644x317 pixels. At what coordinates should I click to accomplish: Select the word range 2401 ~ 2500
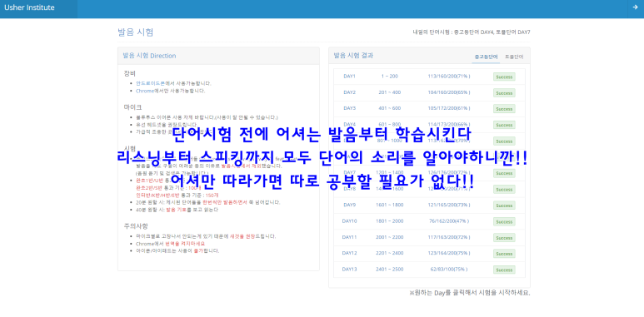coord(389,269)
